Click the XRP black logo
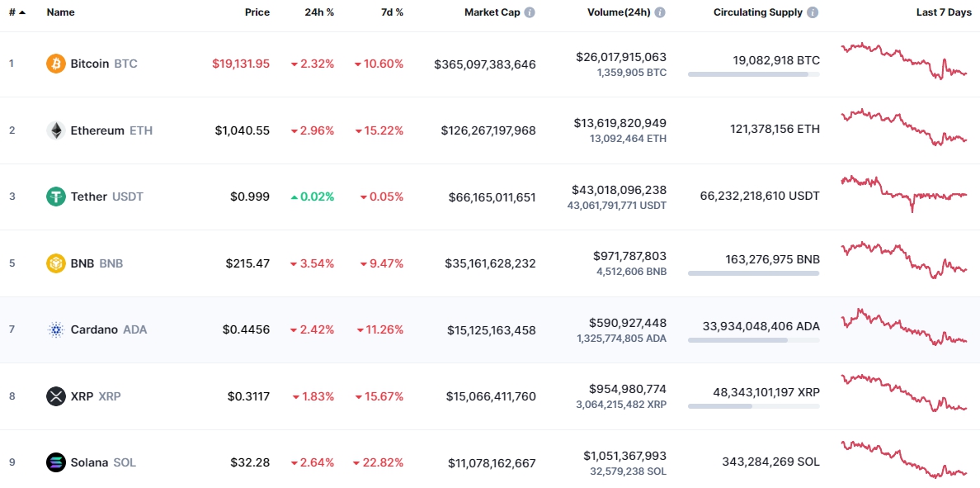The width and height of the screenshot is (980, 488). tap(55, 396)
